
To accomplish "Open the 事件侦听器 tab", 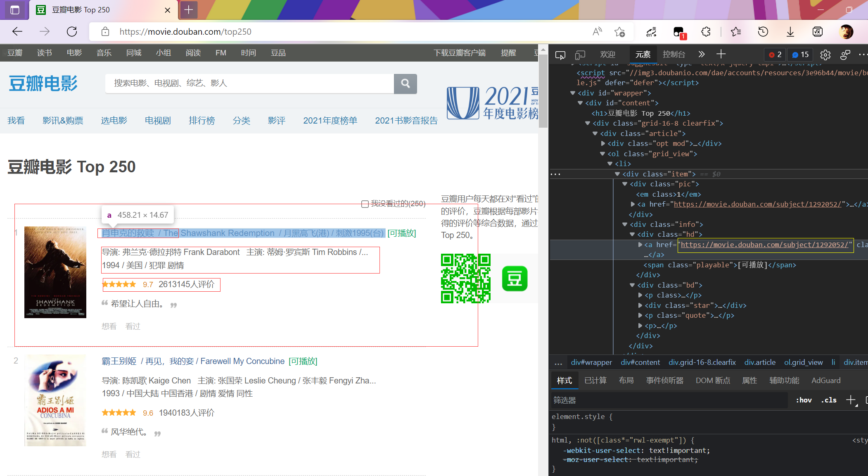I will (x=665, y=380).
